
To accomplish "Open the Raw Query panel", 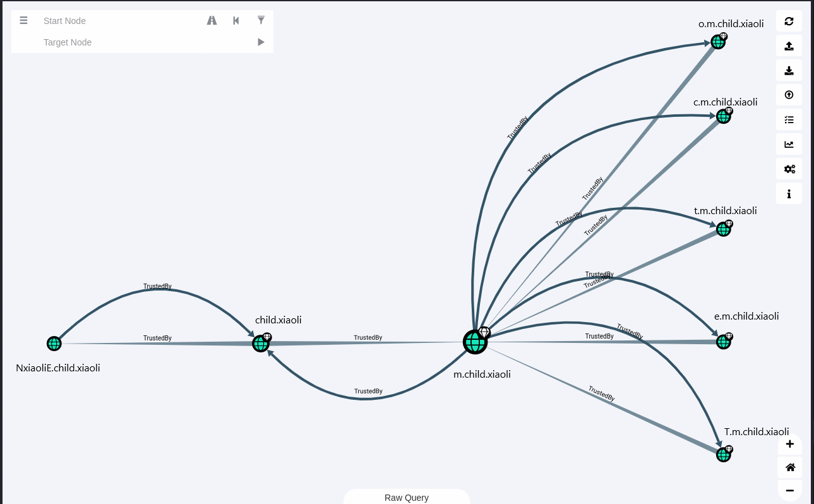I will (407, 497).
